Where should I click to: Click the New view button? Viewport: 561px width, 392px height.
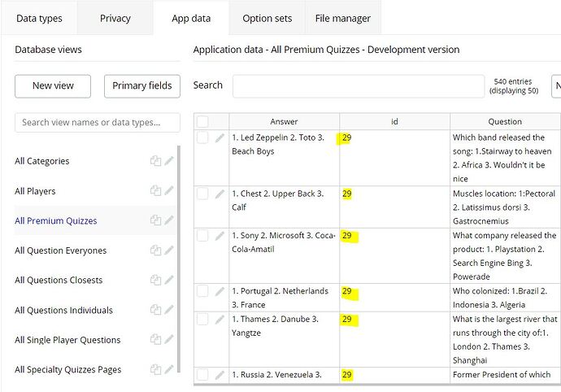click(x=53, y=85)
